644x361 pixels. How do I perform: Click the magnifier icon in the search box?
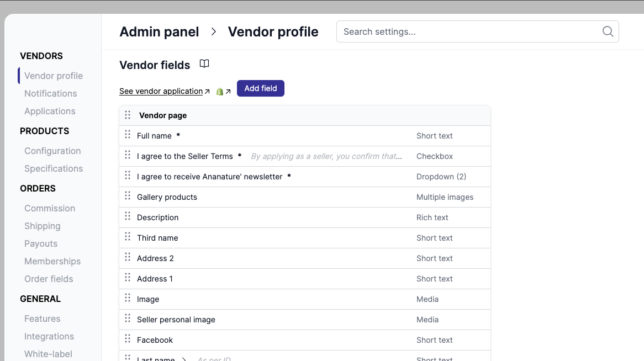(x=608, y=31)
